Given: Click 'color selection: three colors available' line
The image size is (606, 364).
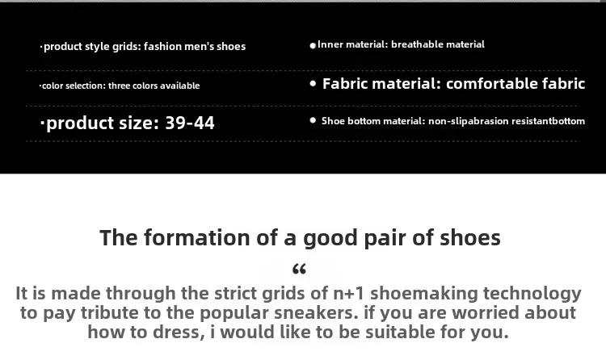Looking at the screenshot, I should (120, 86).
